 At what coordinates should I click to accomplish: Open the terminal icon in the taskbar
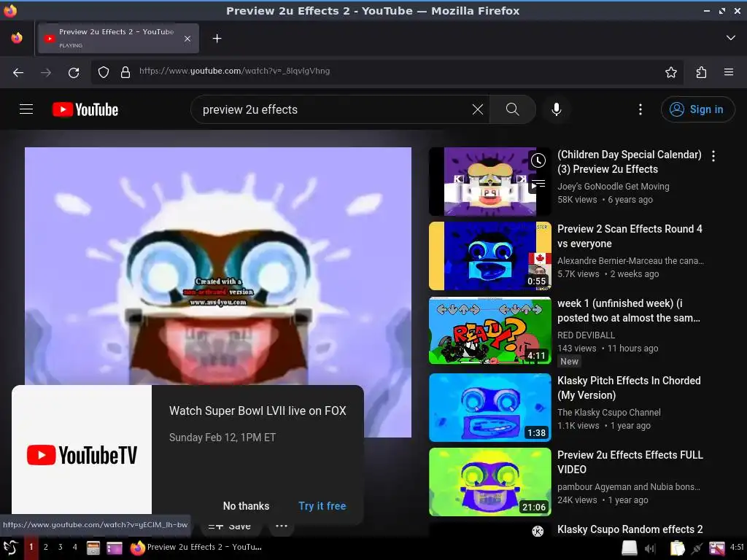pos(115,548)
